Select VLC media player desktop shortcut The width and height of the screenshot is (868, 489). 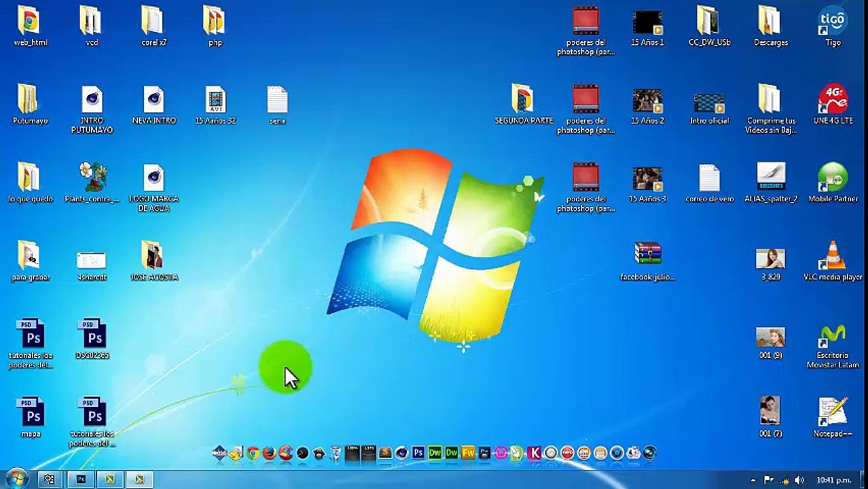[833, 261]
